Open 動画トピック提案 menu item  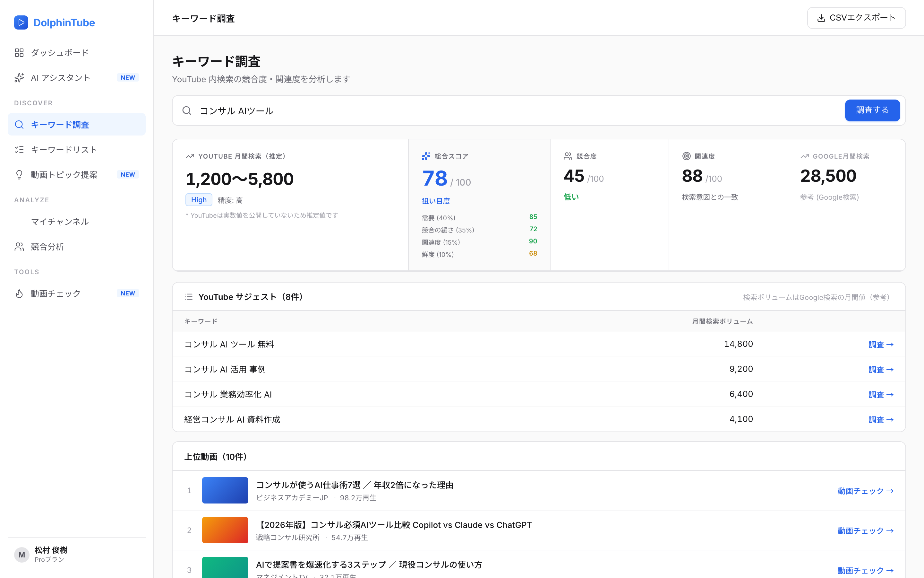[76, 175]
